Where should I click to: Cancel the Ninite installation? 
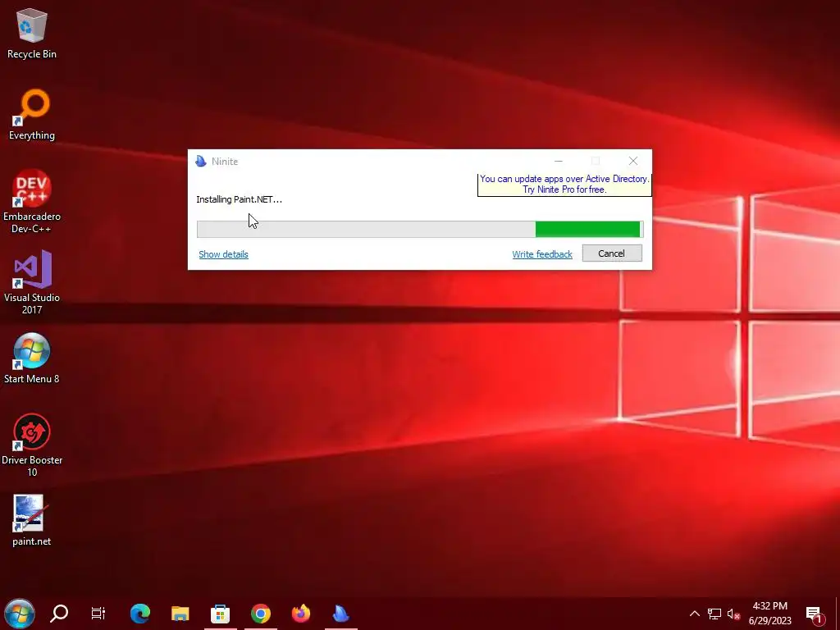coord(612,253)
